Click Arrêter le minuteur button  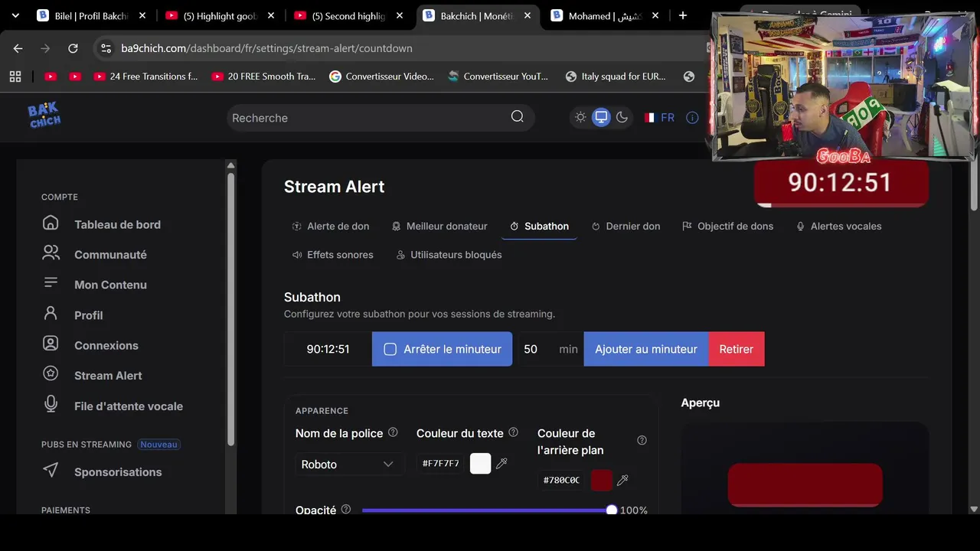click(x=442, y=349)
